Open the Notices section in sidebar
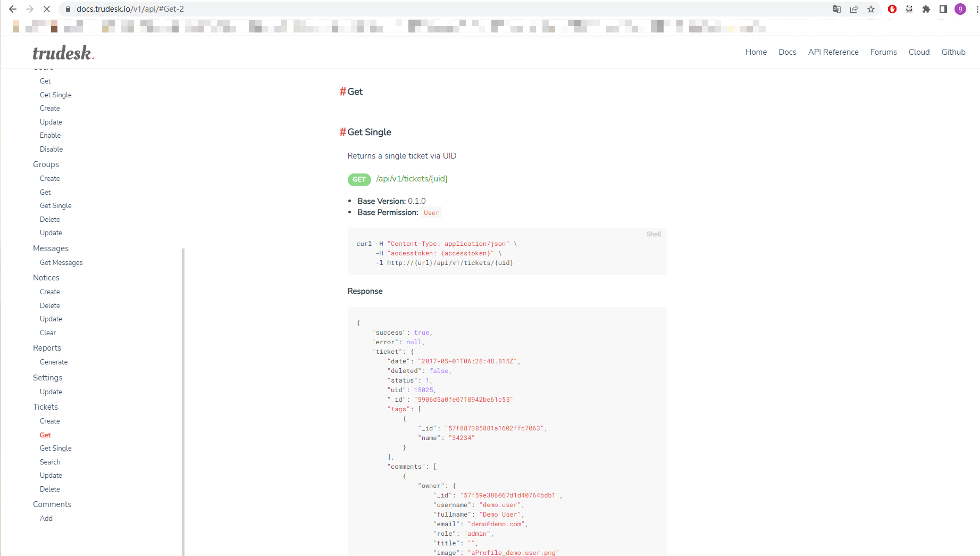This screenshot has height=556, width=980. pos(46,278)
